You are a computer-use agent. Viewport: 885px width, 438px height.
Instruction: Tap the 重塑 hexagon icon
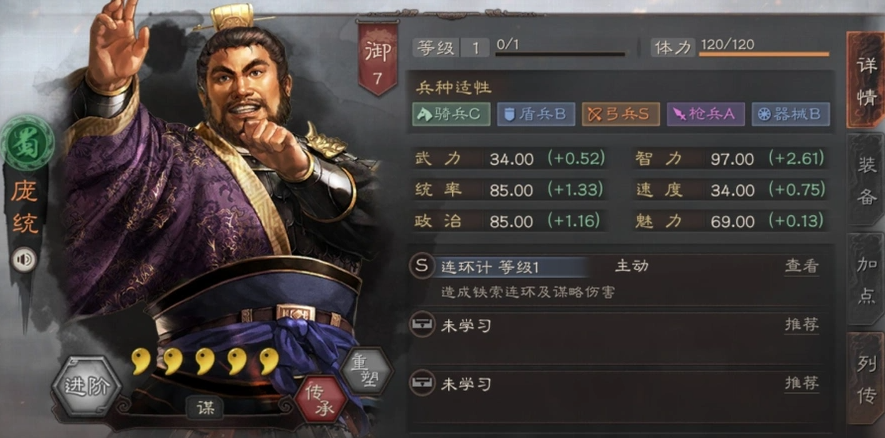[367, 371]
